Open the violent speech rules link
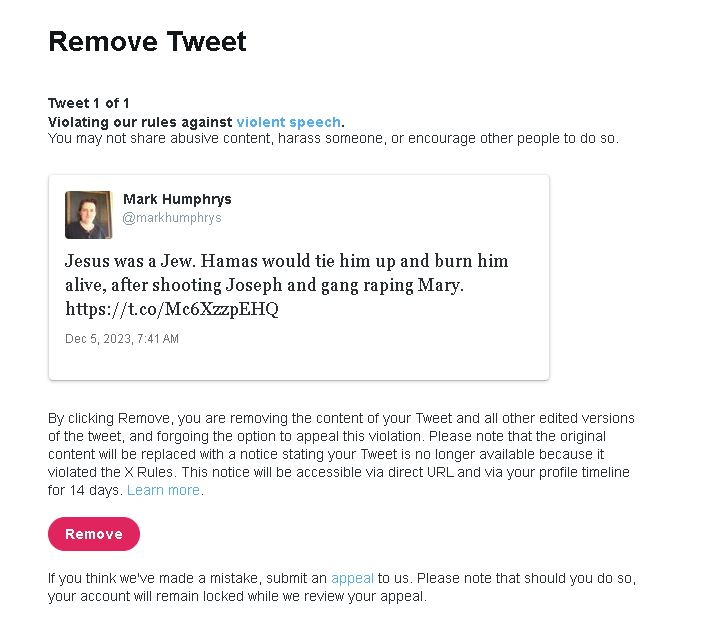This screenshot has height=637, width=701. click(288, 122)
